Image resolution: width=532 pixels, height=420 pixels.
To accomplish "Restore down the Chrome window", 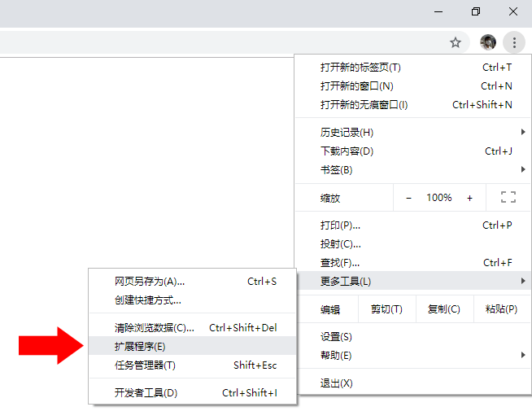I will 476,12.
